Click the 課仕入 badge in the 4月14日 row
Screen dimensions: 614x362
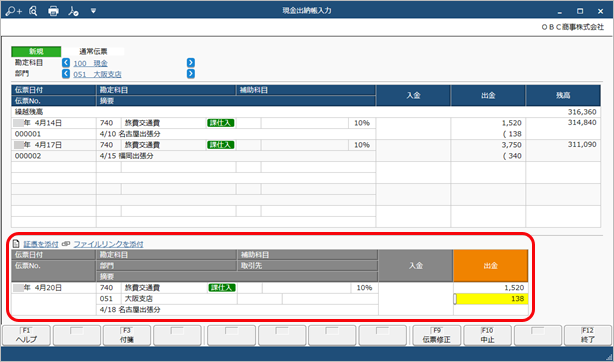tap(220, 123)
